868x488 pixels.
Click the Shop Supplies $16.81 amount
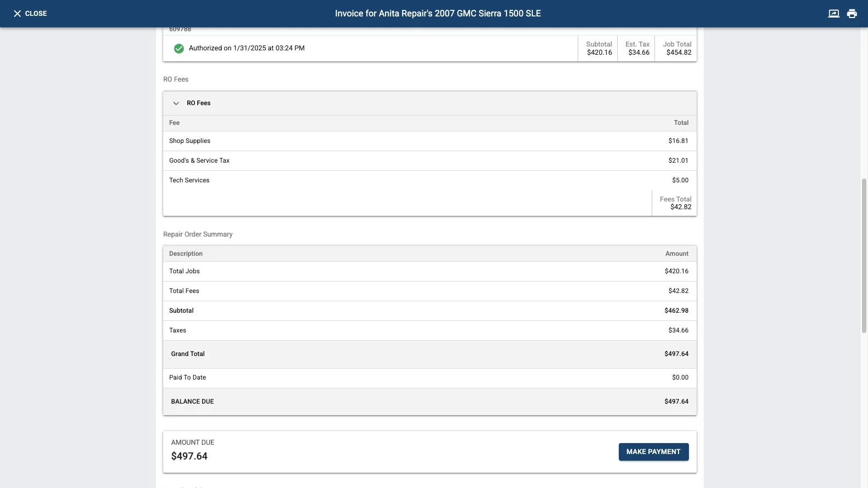pos(678,141)
